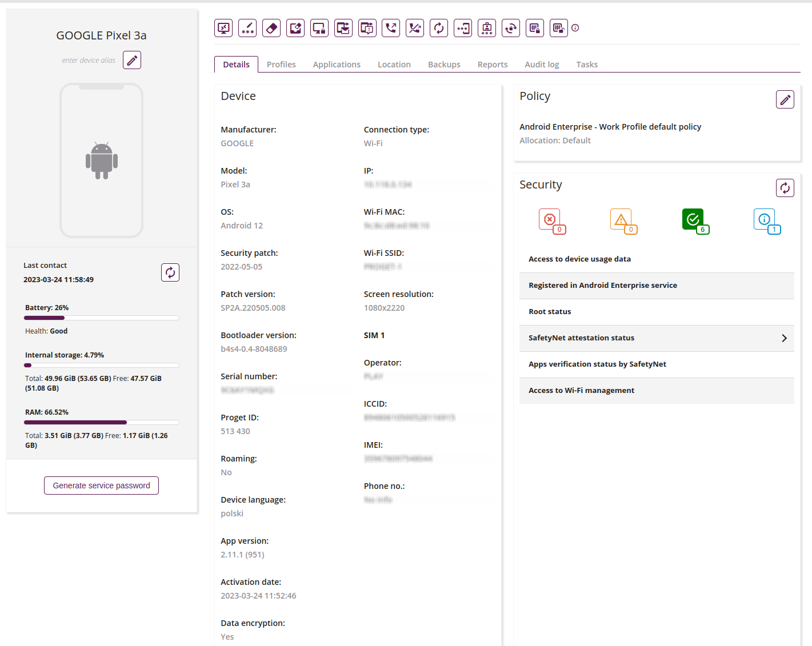
Task: Click the phone call forwarding icon
Action: coord(391,28)
